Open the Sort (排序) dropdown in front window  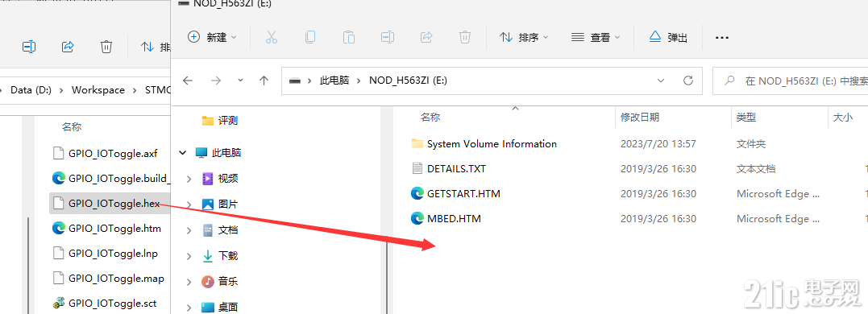click(x=524, y=37)
